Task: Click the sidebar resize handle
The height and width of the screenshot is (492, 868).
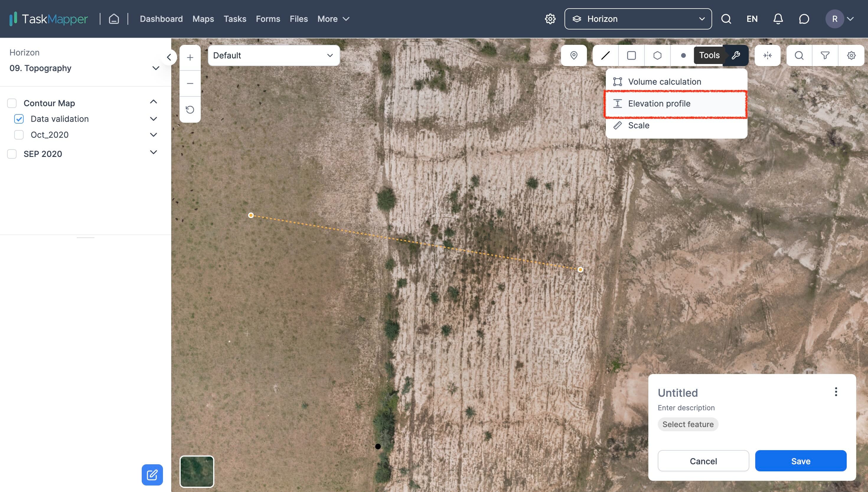Action: coord(86,237)
